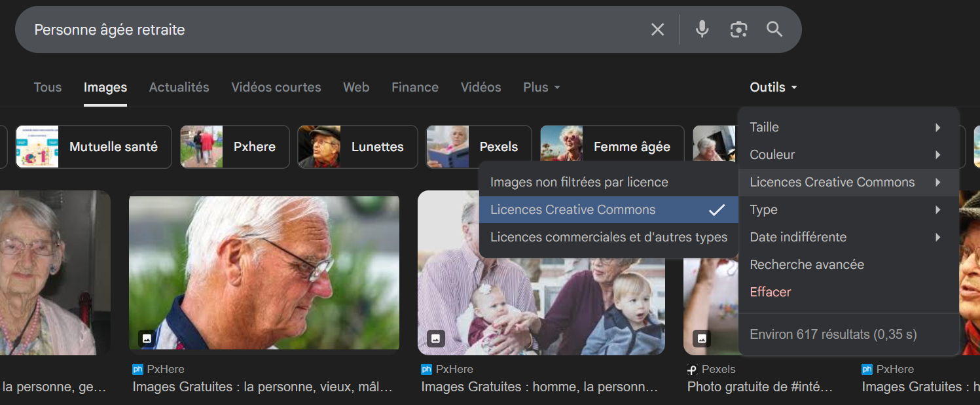Click PxHere favicon under old man photo
The width and height of the screenshot is (980, 405).
click(137, 369)
